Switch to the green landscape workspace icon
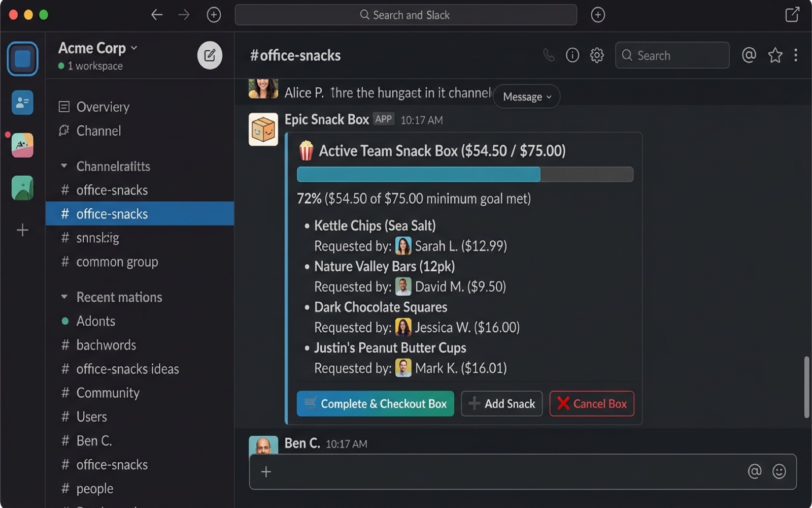This screenshot has width=812, height=508. tap(22, 188)
